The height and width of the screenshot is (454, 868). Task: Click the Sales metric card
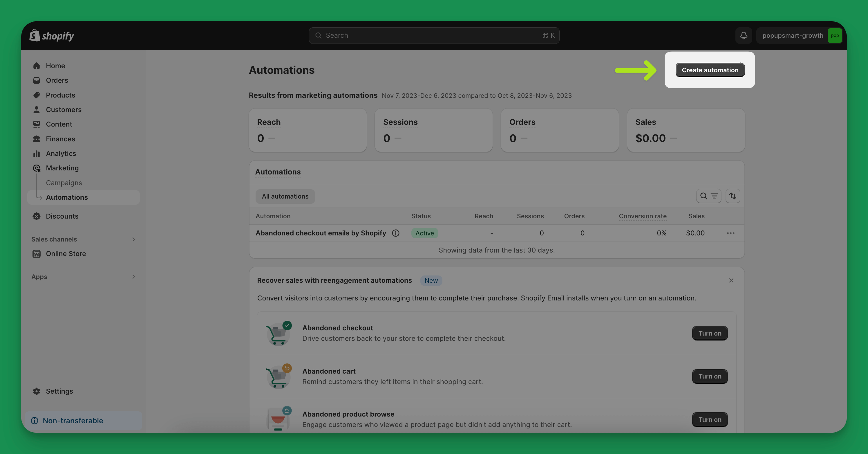point(686,130)
